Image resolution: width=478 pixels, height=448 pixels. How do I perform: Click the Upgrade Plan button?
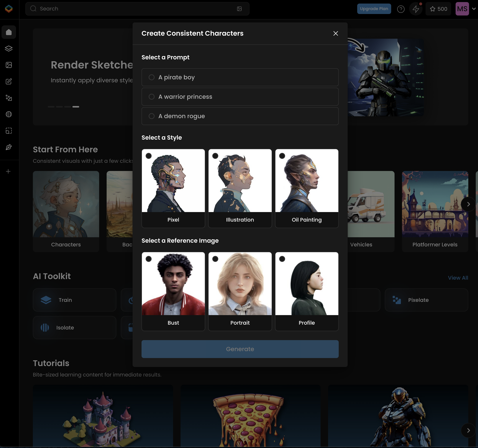tap(374, 9)
